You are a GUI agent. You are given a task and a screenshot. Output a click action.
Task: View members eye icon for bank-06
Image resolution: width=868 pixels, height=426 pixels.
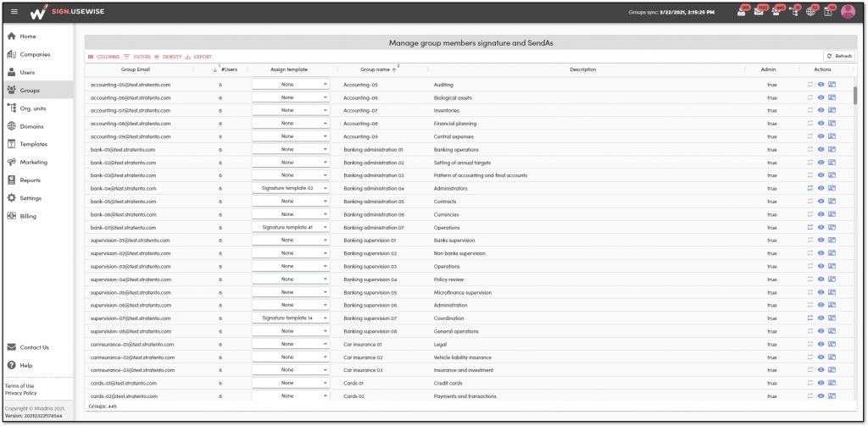pyautogui.click(x=821, y=214)
